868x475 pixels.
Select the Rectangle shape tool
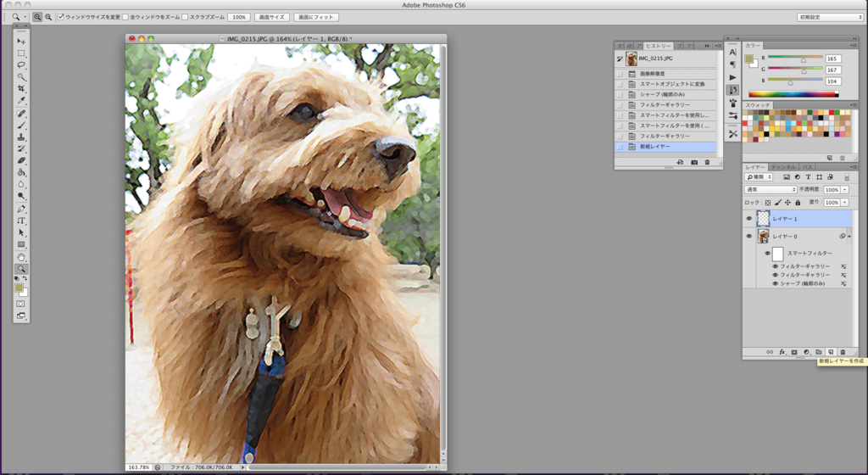pyautogui.click(x=21, y=244)
